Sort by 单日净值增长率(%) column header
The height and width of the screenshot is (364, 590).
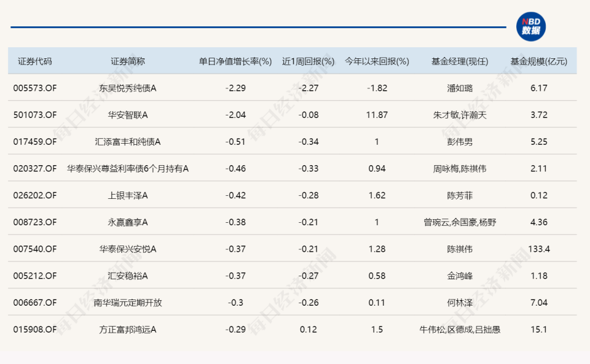tap(234, 61)
